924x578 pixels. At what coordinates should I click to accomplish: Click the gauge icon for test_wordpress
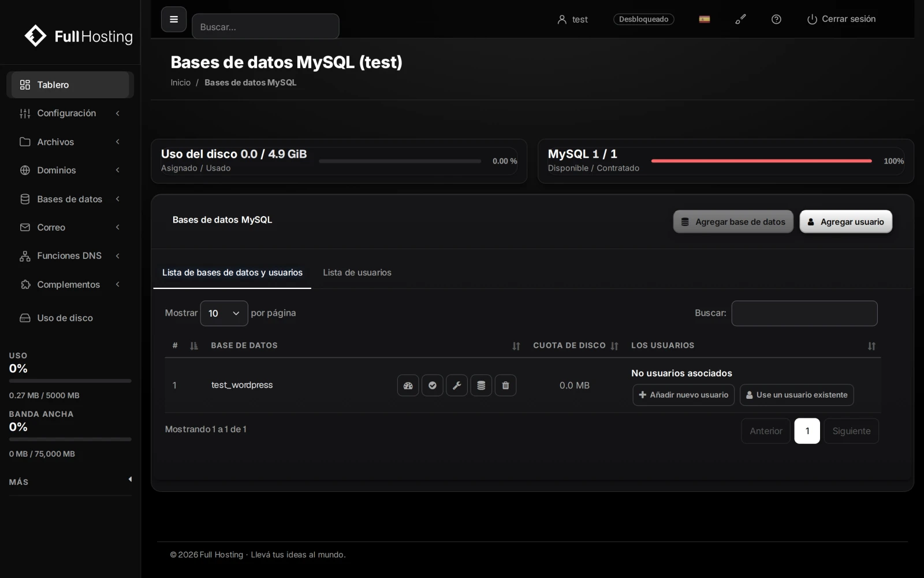pyautogui.click(x=408, y=386)
